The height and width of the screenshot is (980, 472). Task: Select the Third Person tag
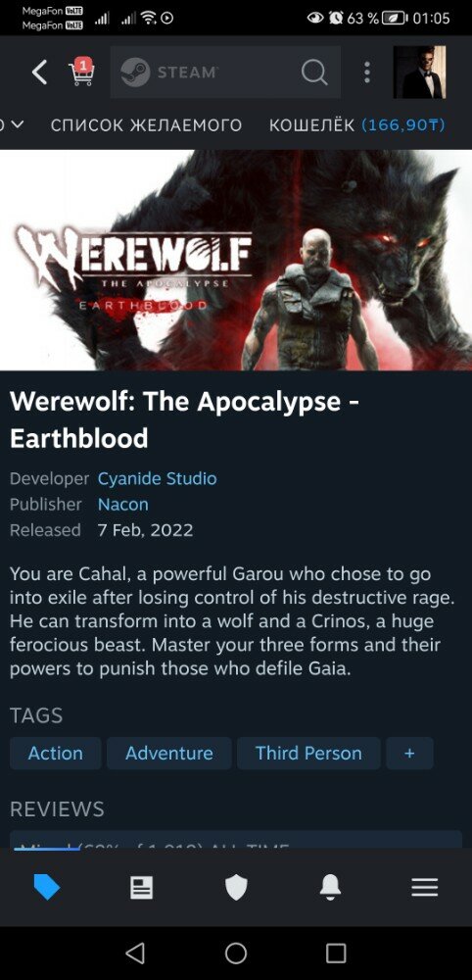tap(308, 753)
